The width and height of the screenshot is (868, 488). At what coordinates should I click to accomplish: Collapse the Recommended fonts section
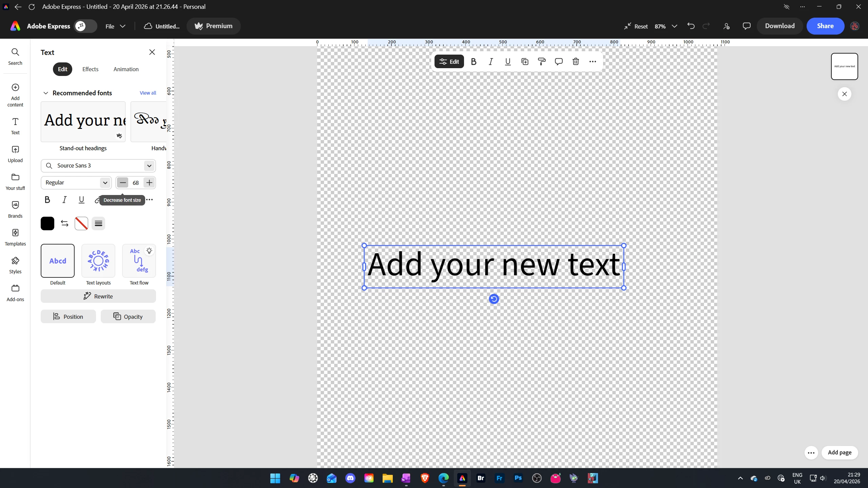46,93
